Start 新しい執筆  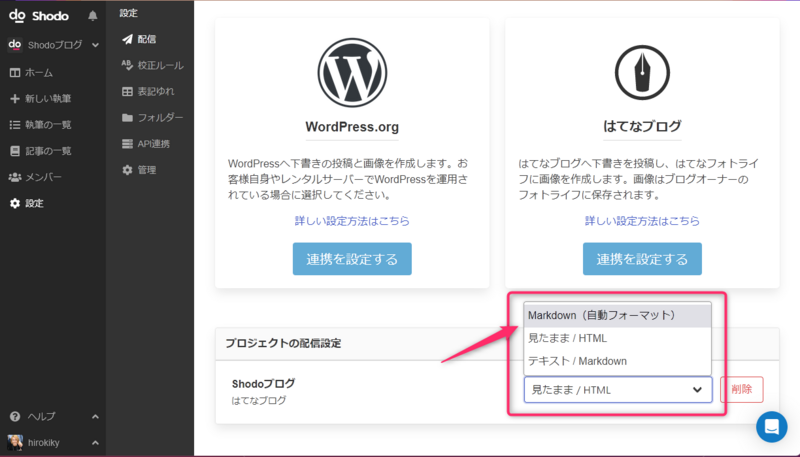[x=48, y=98]
